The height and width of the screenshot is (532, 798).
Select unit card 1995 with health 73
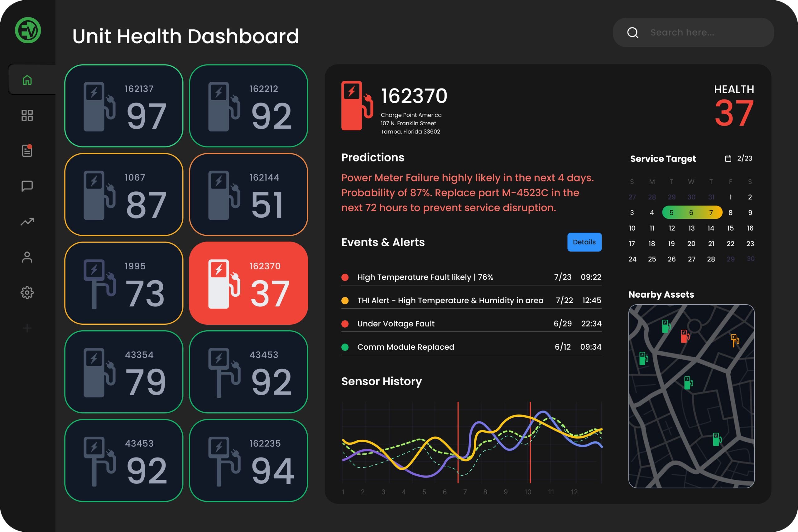coord(124,283)
